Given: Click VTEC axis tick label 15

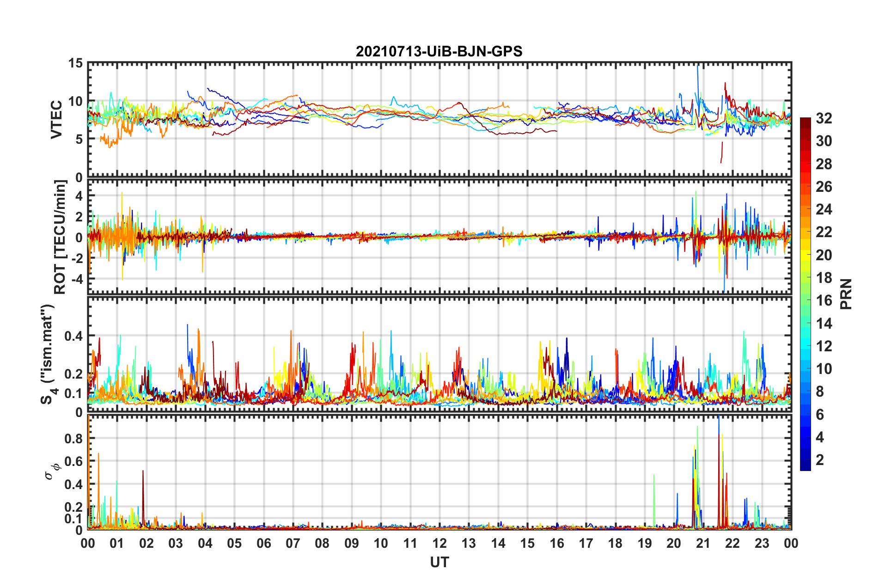Looking at the screenshot, I should [76, 63].
